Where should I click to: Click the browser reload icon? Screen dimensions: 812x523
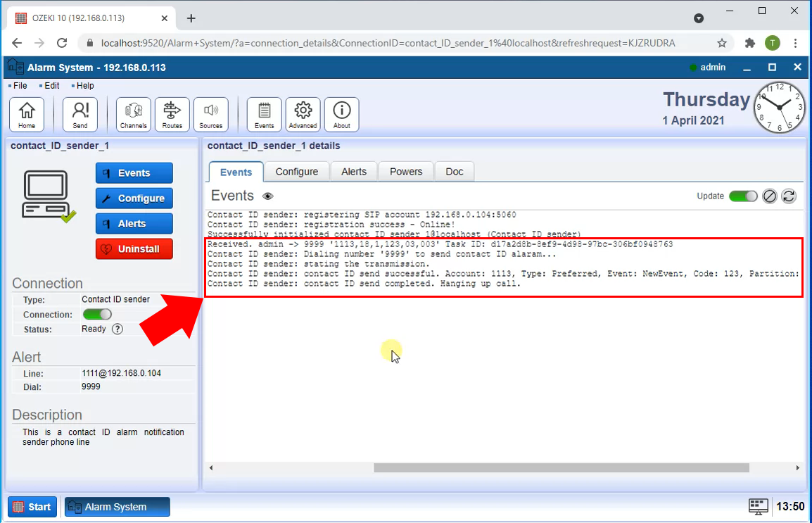(x=62, y=43)
